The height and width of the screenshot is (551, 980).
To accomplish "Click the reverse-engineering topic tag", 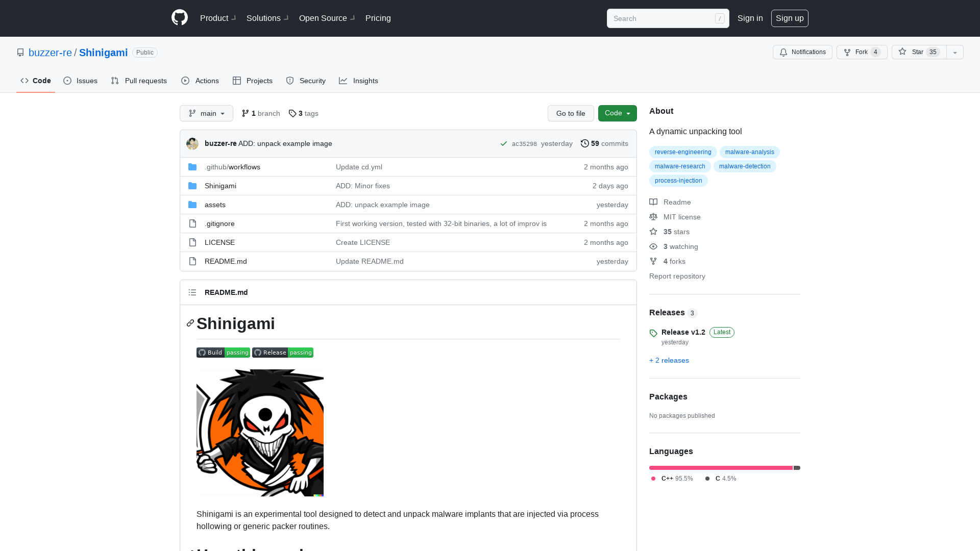I will click(x=682, y=152).
